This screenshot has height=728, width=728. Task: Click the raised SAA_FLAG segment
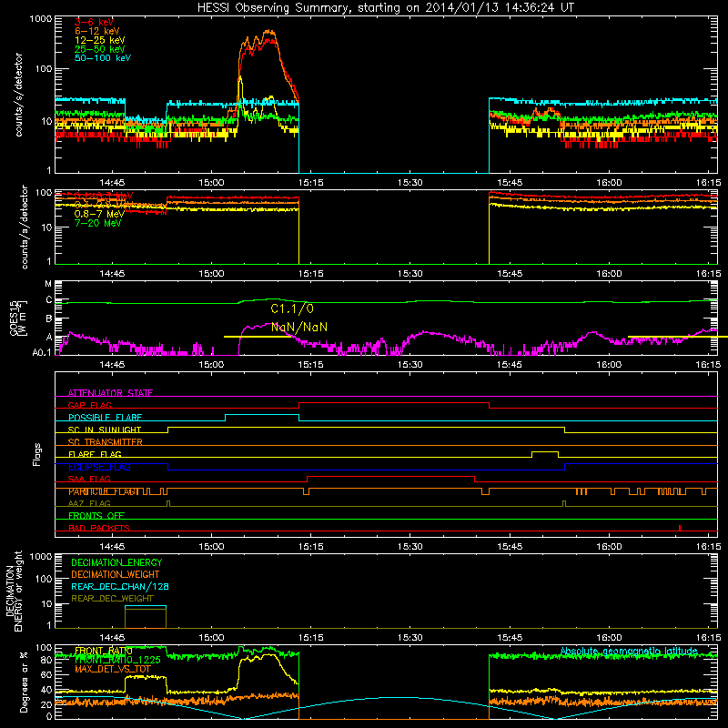391,477
